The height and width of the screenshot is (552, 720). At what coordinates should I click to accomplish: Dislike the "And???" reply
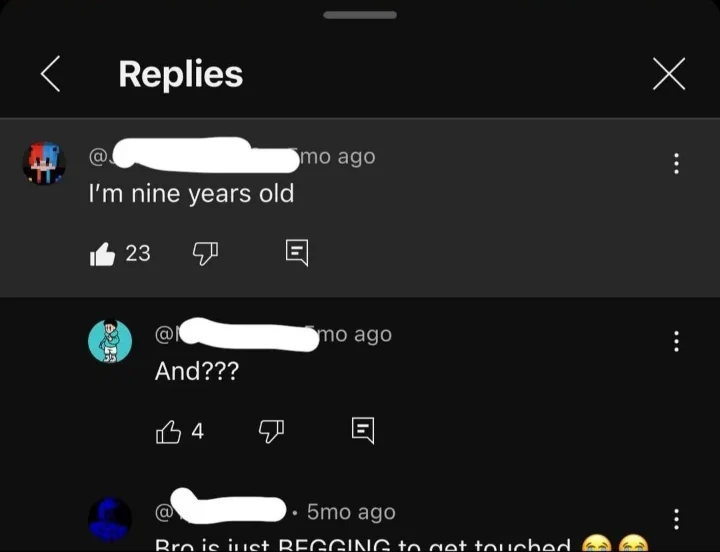coord(271,431)
